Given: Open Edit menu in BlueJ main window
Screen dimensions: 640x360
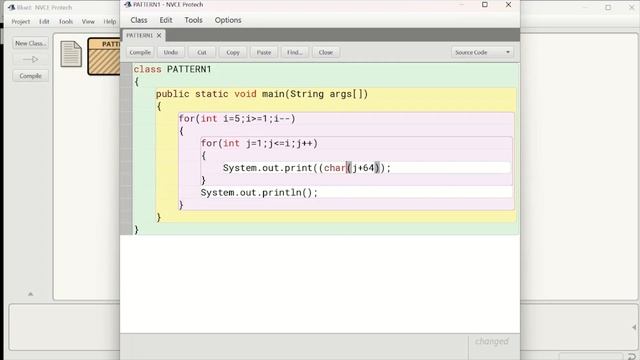Looking at the screenshot, I should (44, 22).
